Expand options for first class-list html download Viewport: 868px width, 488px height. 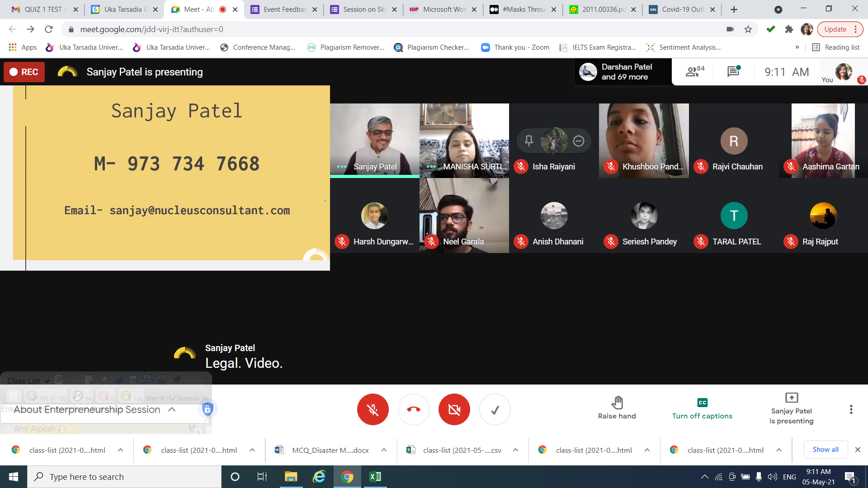click(x=121, y=450)
